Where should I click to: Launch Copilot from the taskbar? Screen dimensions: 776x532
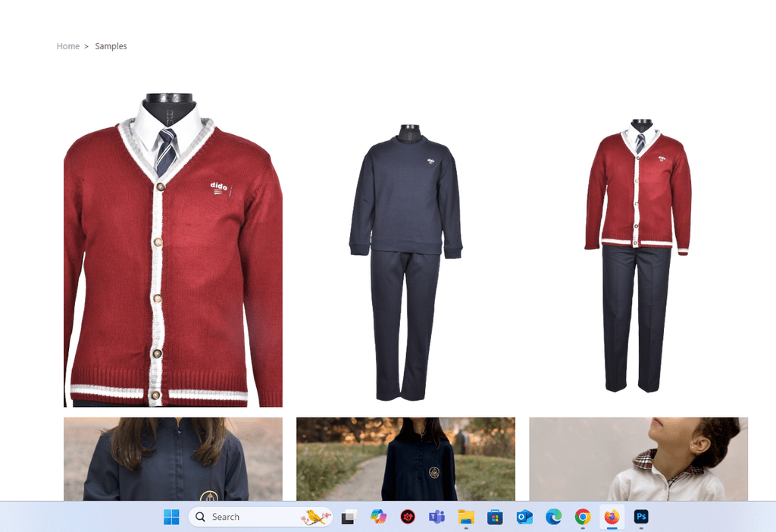pos(379,517)
